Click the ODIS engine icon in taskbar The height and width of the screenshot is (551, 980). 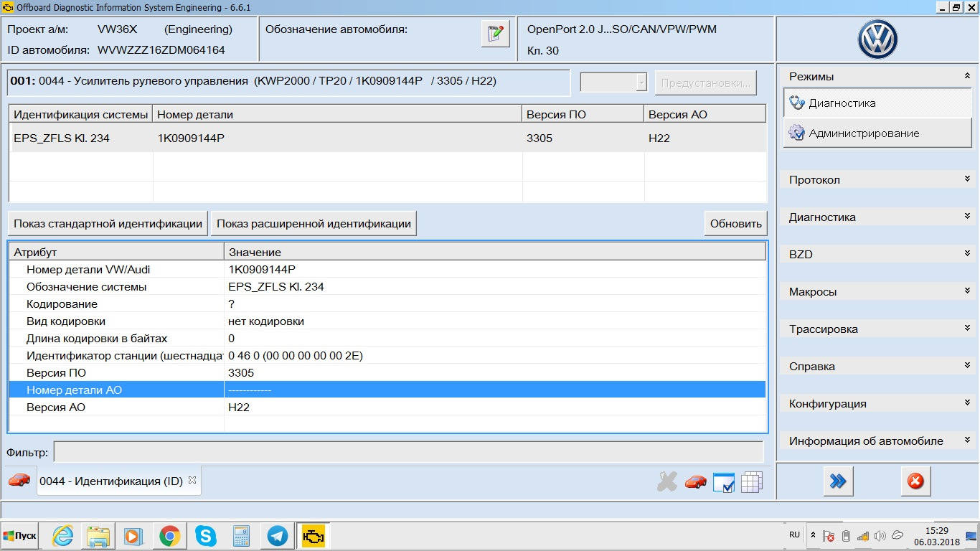(314, 536)
